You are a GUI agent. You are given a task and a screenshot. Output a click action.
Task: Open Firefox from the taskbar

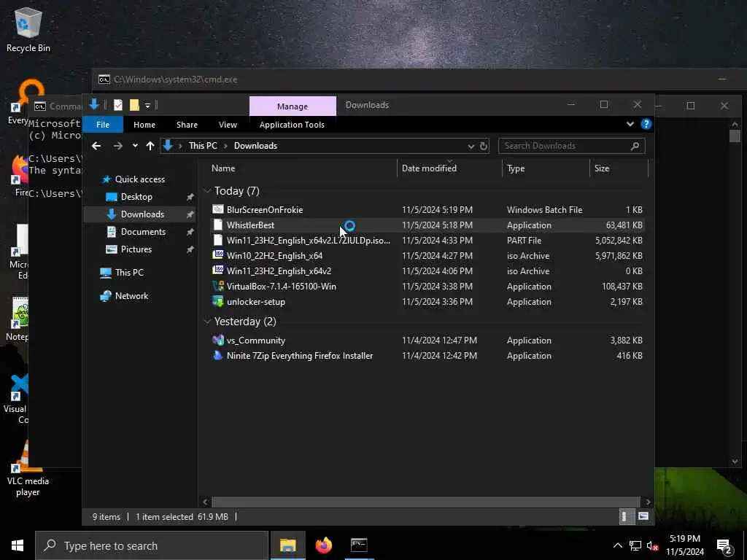pos(323,545)
